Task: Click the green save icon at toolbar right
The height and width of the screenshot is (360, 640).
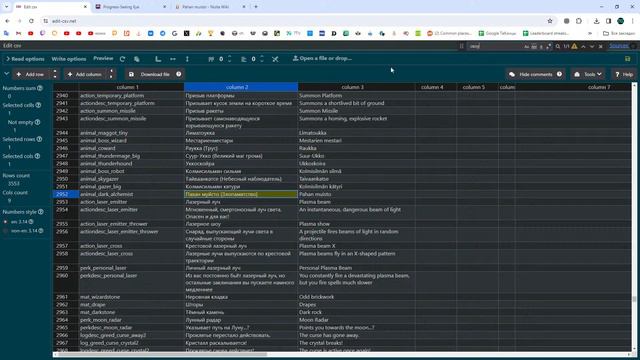Action: coord(627,59)
